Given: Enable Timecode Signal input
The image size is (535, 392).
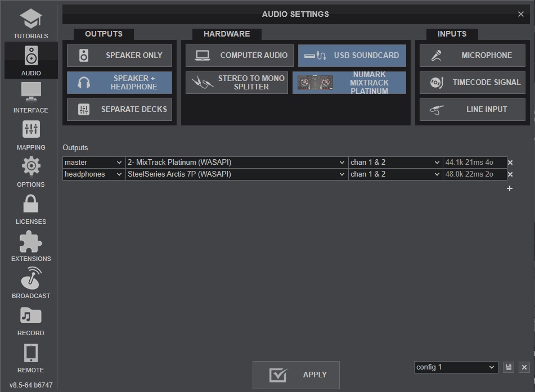Looking at the screenshot, I should click(472, 83).
